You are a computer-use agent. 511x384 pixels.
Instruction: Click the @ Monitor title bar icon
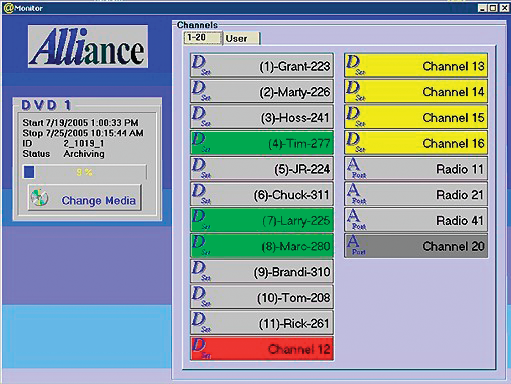coord(8,8)
